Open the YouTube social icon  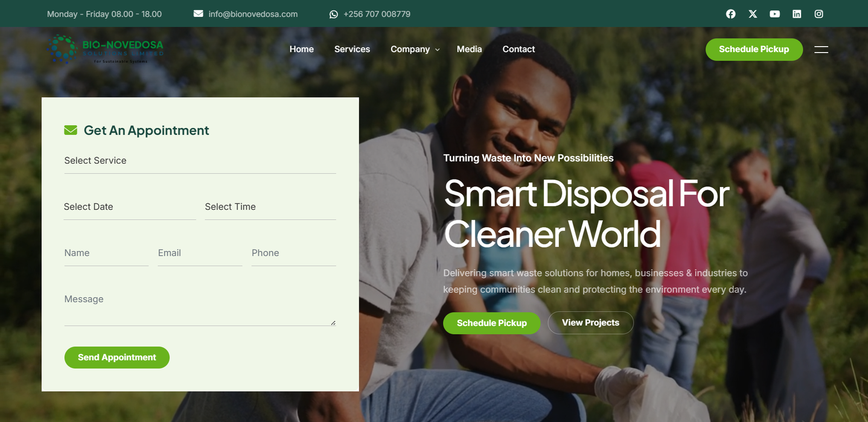coord(775,14)
